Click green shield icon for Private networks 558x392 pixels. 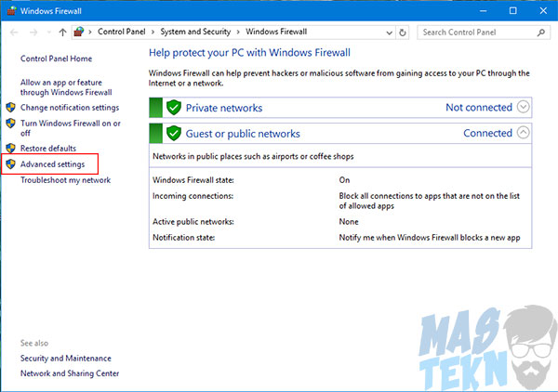click(x=174, y=108)
